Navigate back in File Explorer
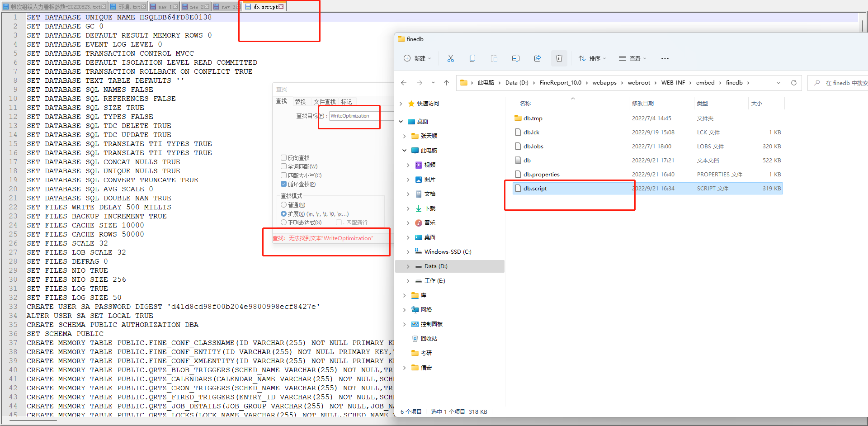The height and width of the screenshot is (426, 868). pos(404,83)
